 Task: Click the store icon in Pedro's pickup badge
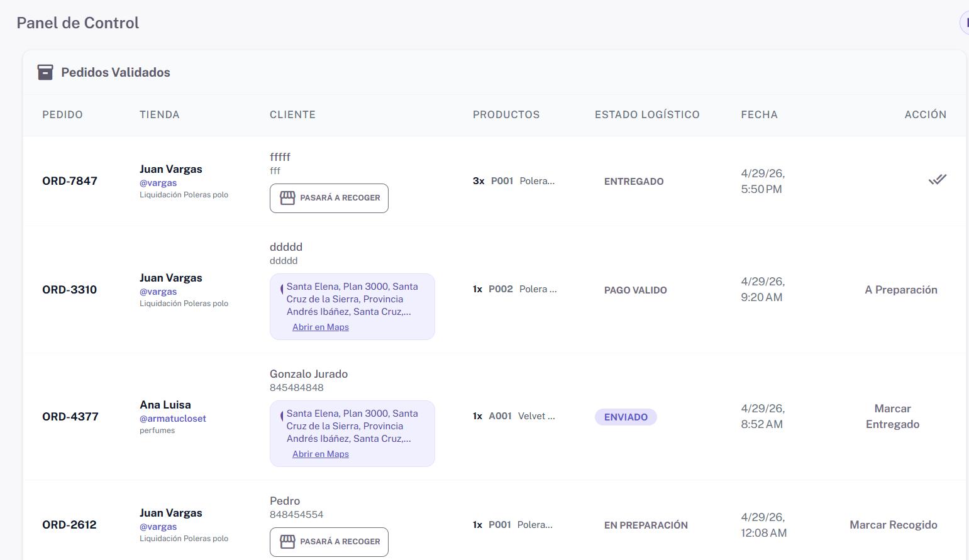[287, 542]
